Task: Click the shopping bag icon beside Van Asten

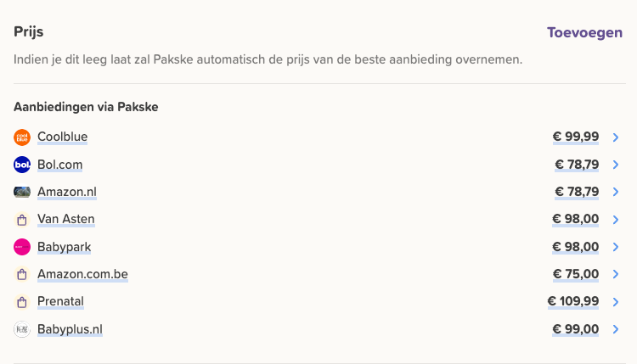Action: [22, 220]
